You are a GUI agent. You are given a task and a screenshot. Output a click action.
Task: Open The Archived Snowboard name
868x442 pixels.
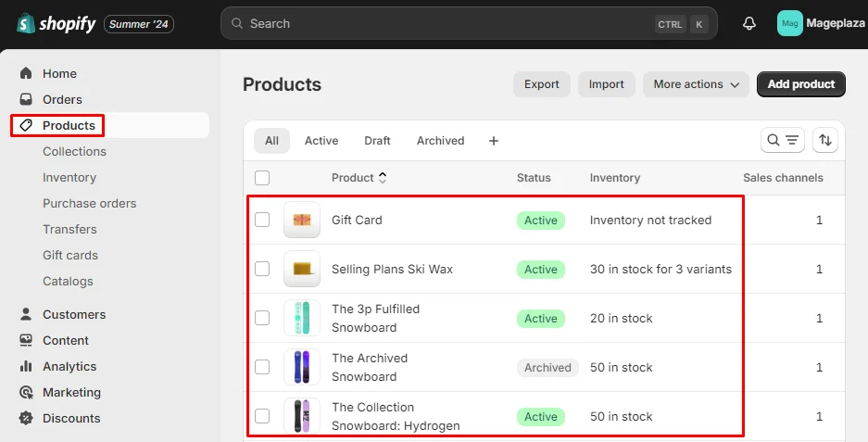(370, 367)
